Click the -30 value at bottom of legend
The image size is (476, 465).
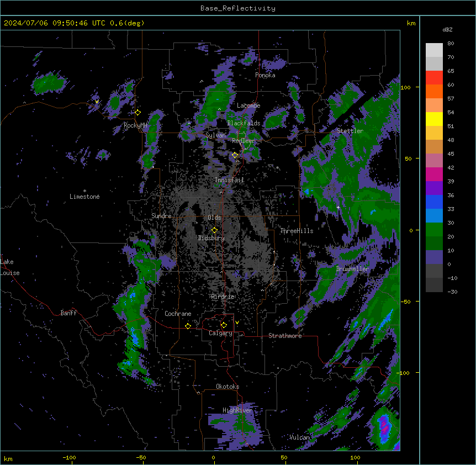point(452,292)
